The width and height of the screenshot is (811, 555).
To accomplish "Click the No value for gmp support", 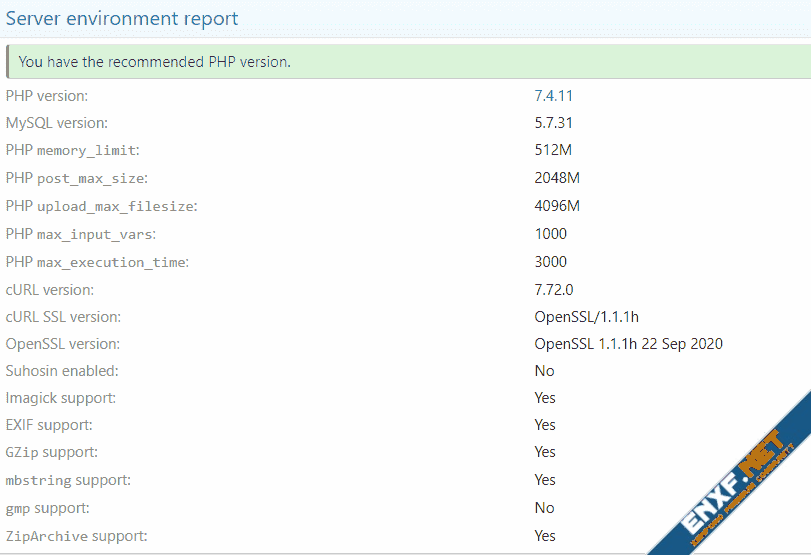I will coord(544,508).
